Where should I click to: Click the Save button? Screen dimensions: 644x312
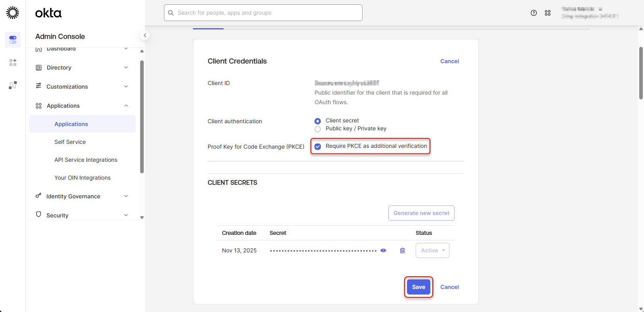(418, 287)
